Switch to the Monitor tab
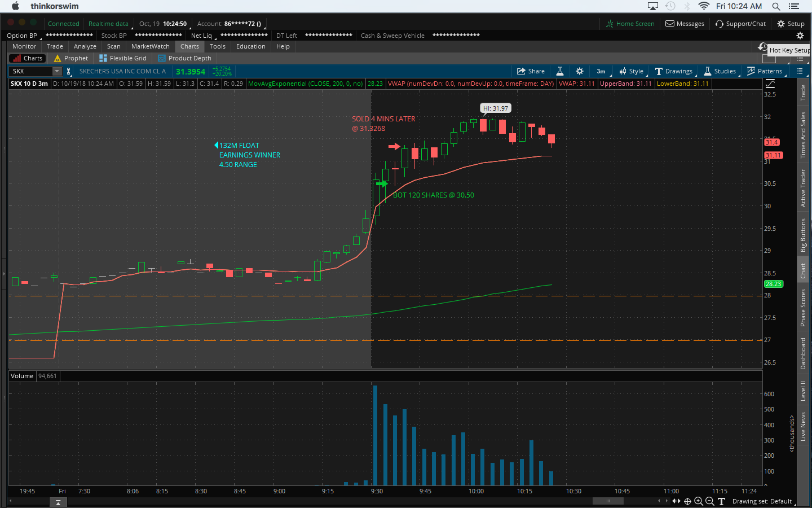 coord(24,46)
